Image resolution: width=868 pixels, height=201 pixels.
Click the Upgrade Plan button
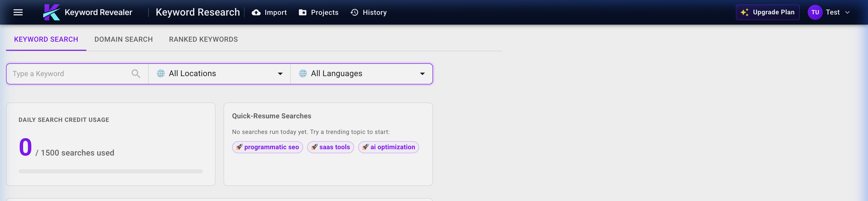coord(768,13)
